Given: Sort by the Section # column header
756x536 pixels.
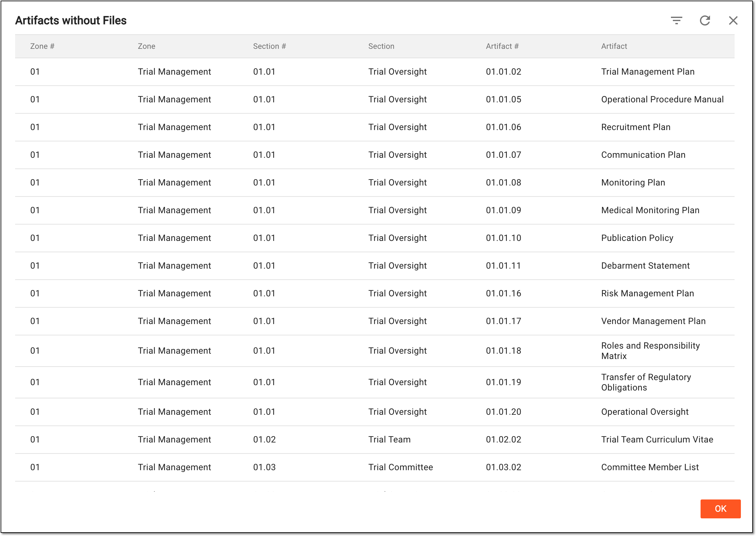Looking at the screenshot, I should (x=269, y=46).
